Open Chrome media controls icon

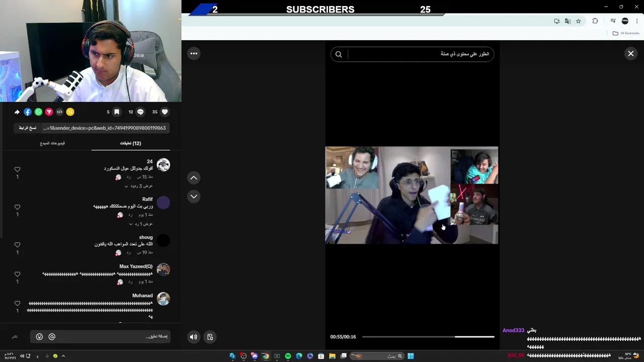point(613,21)
